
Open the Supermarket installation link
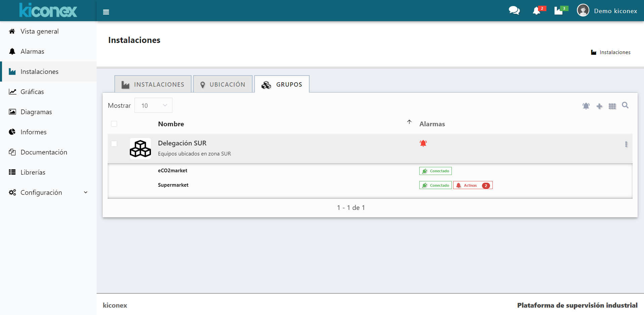(173, 185)
